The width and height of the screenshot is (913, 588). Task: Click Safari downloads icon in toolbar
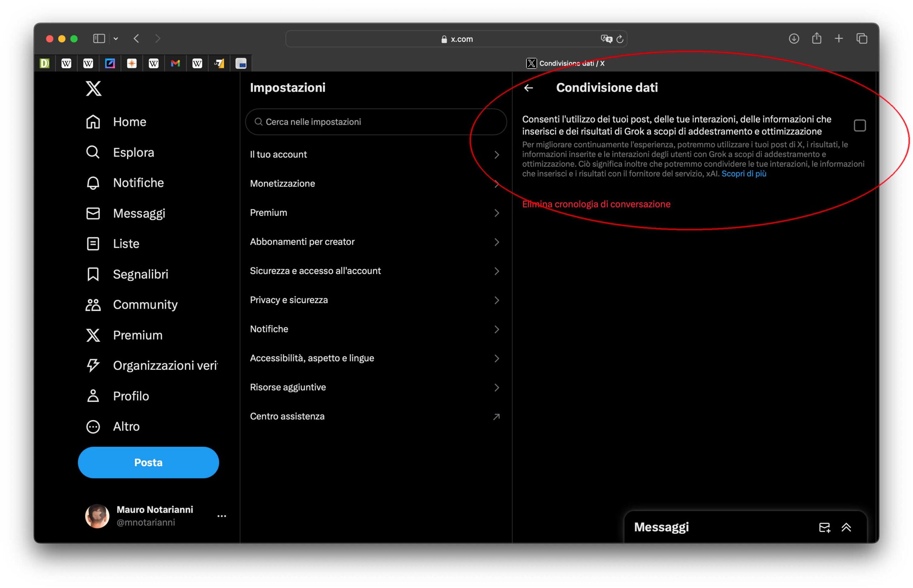tap(794, 39)
